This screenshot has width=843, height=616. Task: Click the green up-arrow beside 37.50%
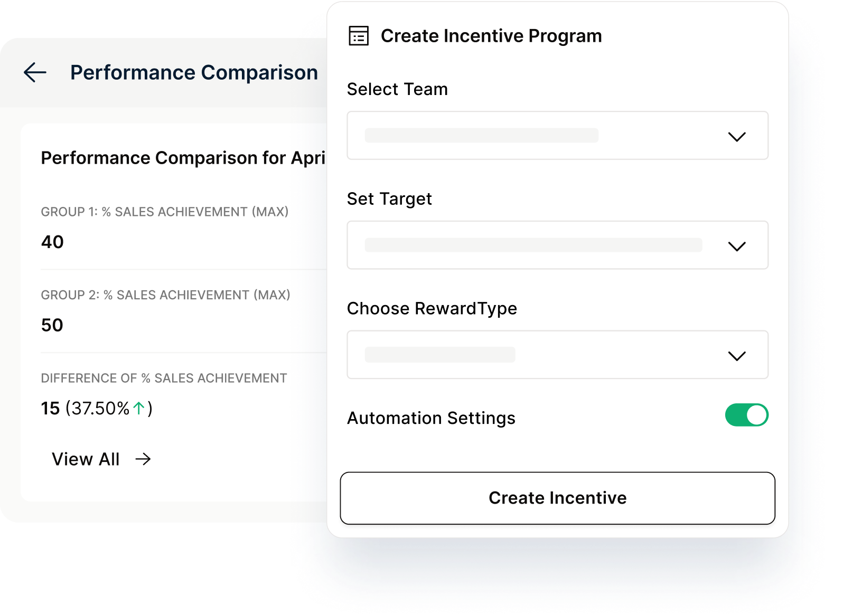(x=139, y=408)
